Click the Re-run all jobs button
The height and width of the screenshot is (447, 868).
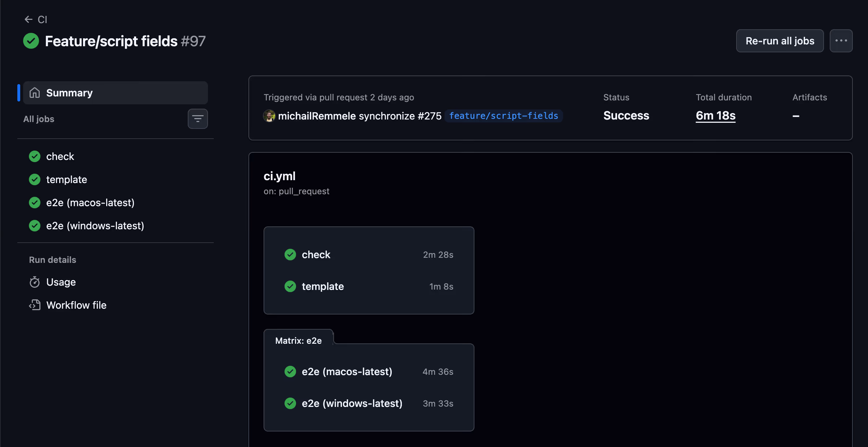pyautogui.click(x=780, y=41)
